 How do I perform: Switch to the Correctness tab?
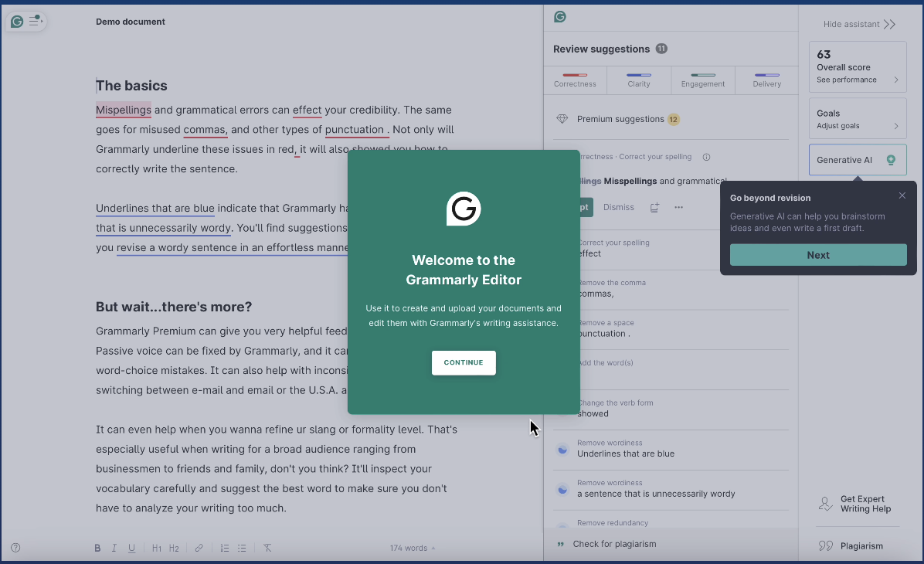point(575,80)
